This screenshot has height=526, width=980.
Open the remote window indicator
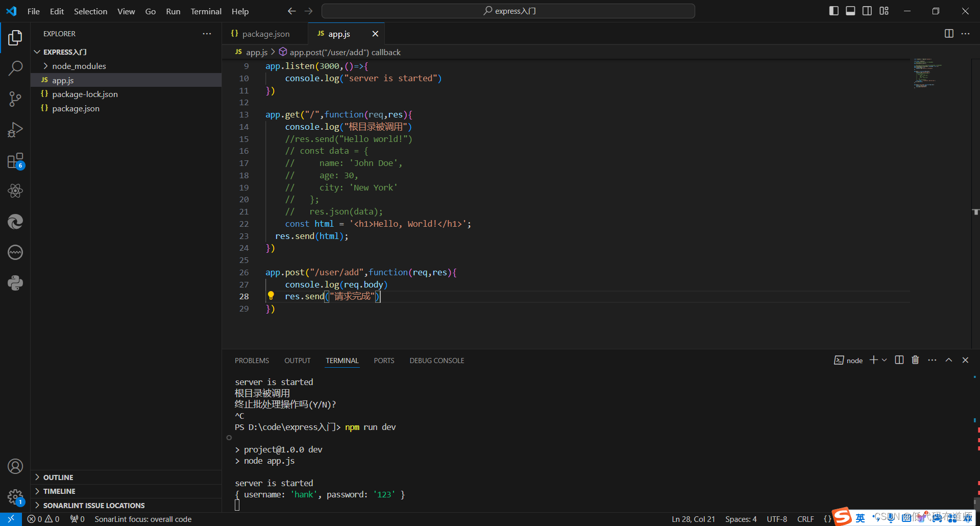point(11,519)
